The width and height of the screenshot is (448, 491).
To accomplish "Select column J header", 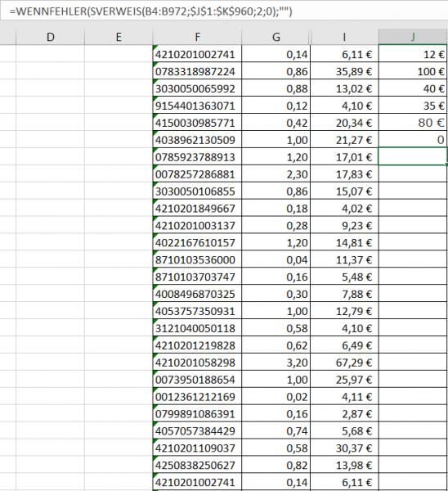I will pos(413,37).
